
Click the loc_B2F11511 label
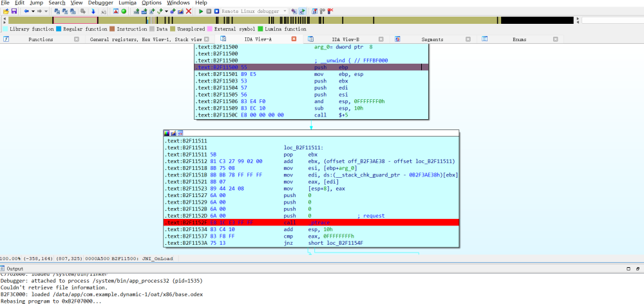coord(305,147)
